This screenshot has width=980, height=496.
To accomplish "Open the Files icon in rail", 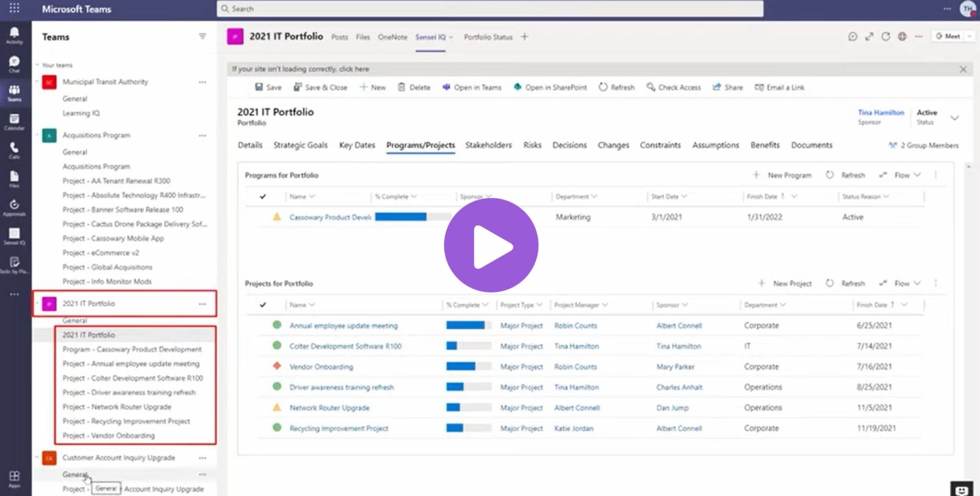I will tap(14, 179).
